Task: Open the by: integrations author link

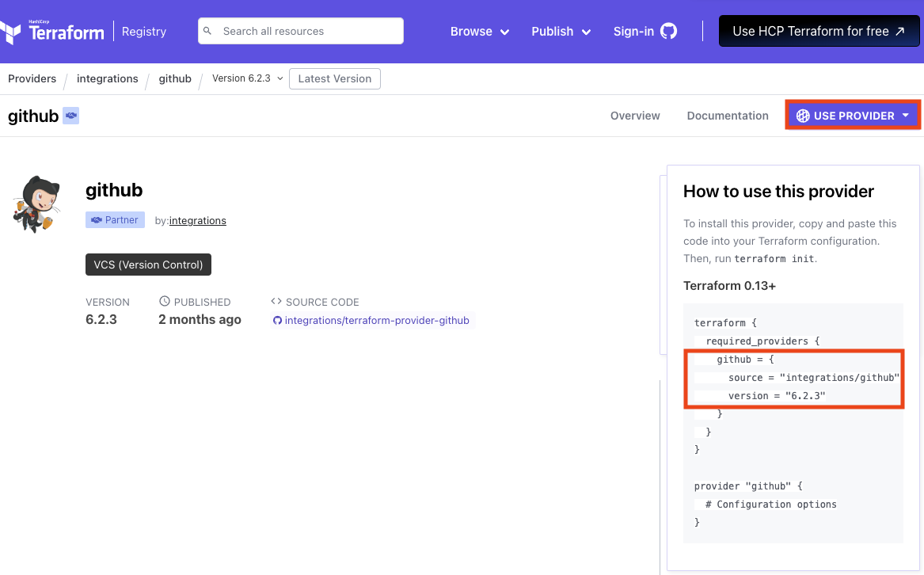Action: (x=197, y=220)
